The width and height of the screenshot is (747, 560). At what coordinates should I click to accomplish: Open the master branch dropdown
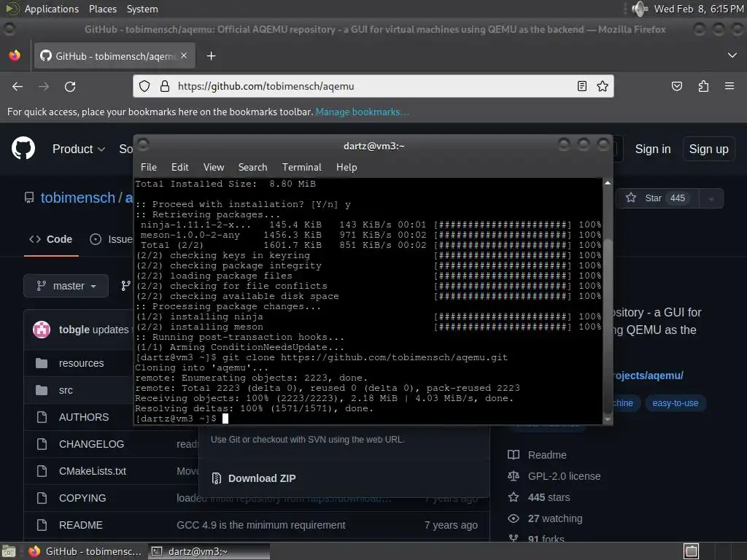click(x=66, y=286)
